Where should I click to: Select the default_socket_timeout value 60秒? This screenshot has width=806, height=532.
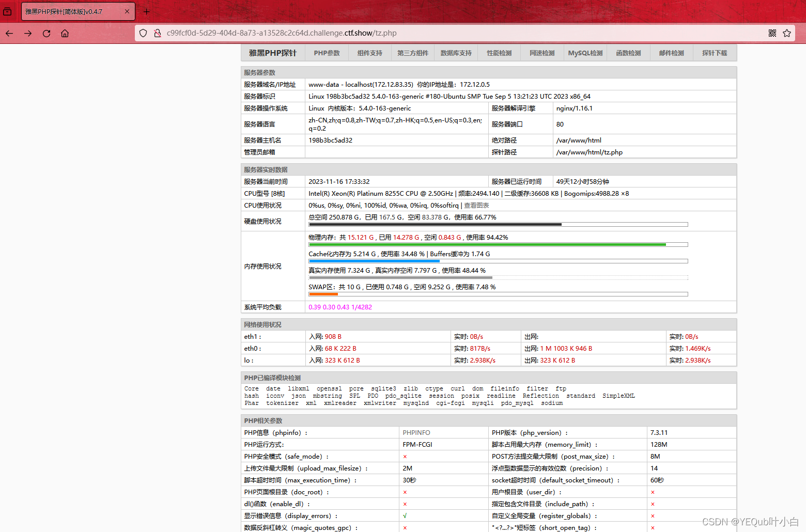657,480
